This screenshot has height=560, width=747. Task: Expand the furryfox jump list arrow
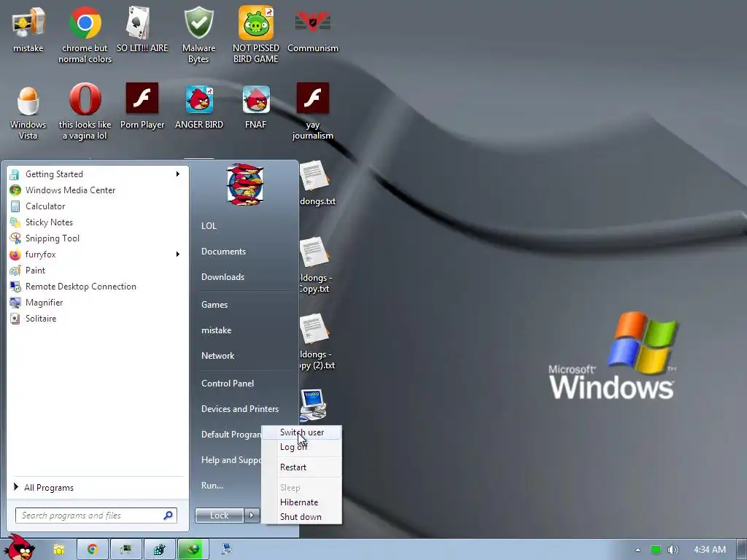[178, 254]
